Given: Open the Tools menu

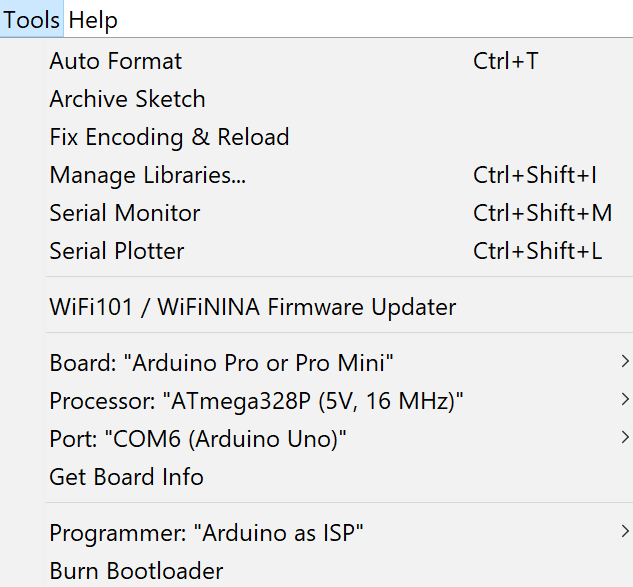Looking at the screenshot, I should pyautogui.click(x=31, y=20).
